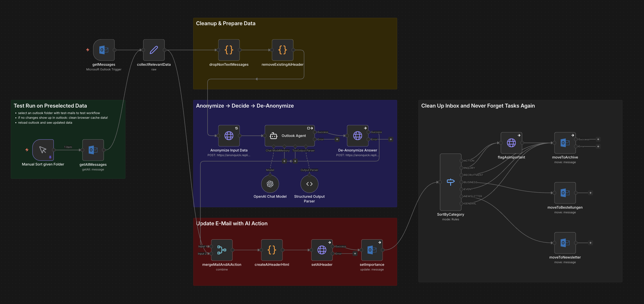Select the Structured Output Parser node
This screenshot has height=304, width=644.
click(309, 184)
